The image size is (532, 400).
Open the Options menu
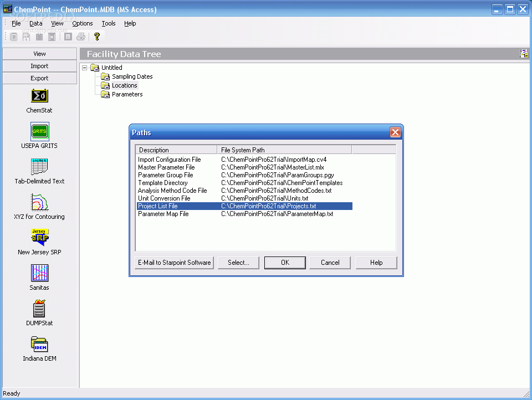(83, 23)
